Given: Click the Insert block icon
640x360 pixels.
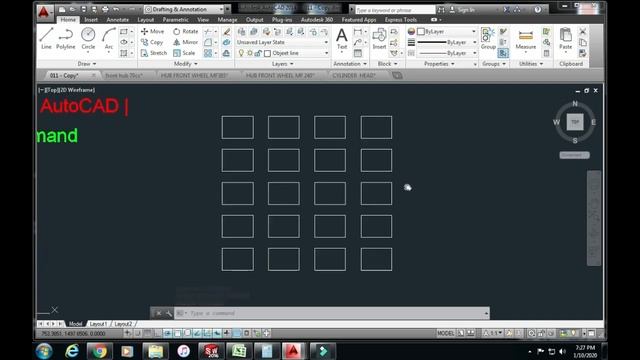Looking at the screenshot, I should coord(379,39).
